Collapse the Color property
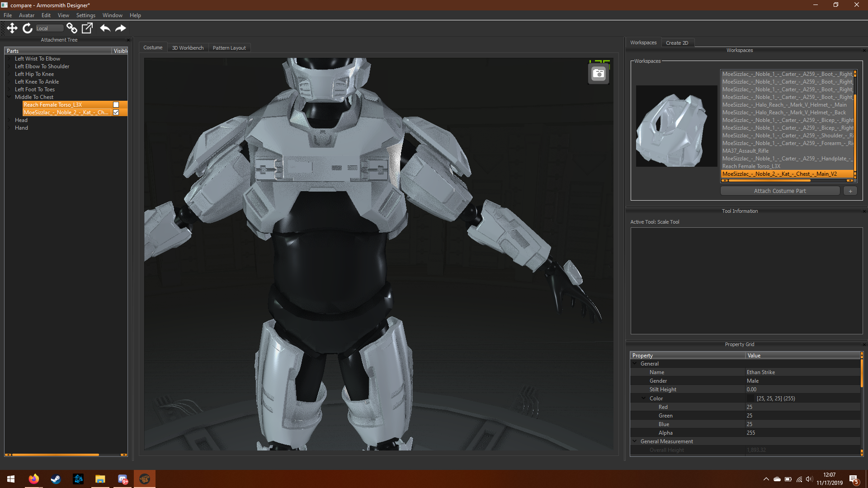The width and height of the screenshot is (868, 488). (x=644, y=398)
